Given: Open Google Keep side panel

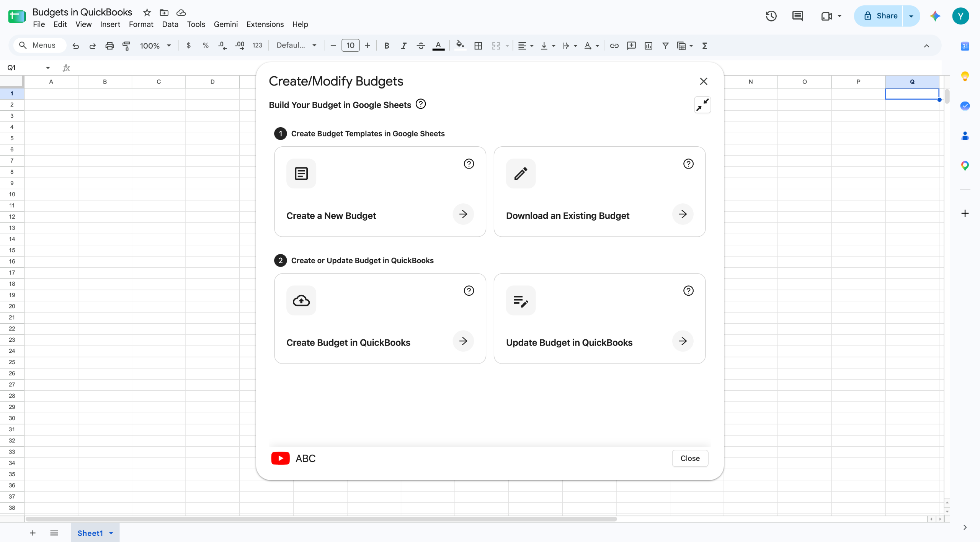Looking at the screenshot, I should pyautogui.click(x=965, y=76).
